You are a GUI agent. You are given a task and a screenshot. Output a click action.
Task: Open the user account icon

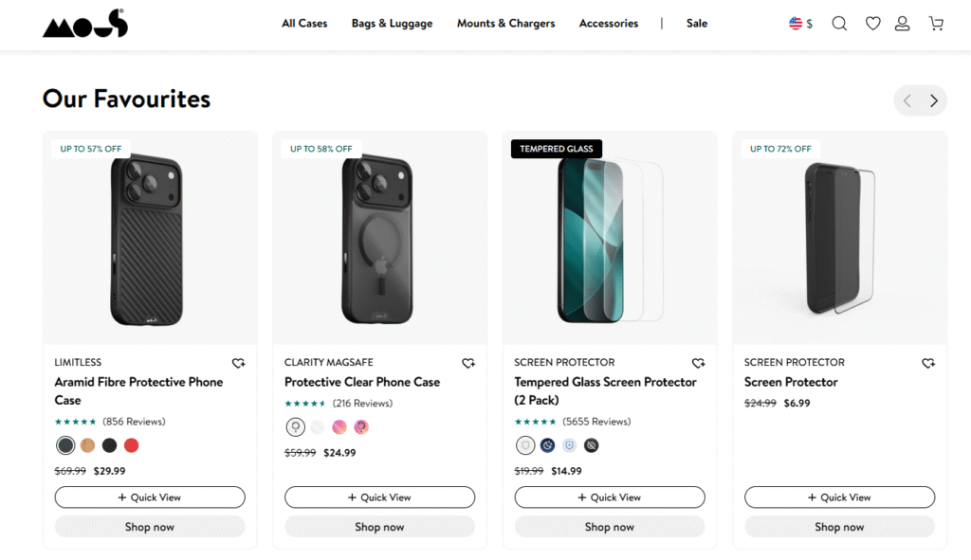(902, 24)
